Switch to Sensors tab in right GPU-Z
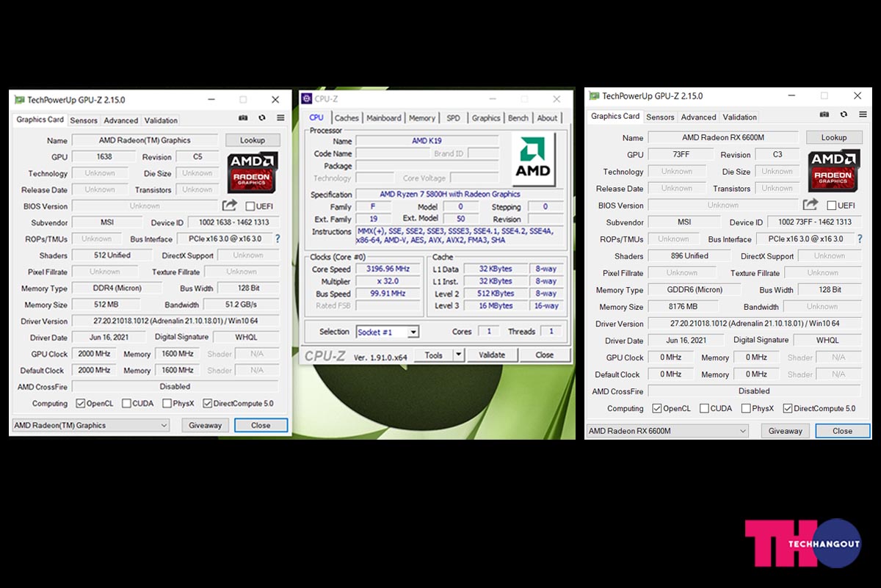This screenshot has width=881, height=588. (x=660, y=117)
